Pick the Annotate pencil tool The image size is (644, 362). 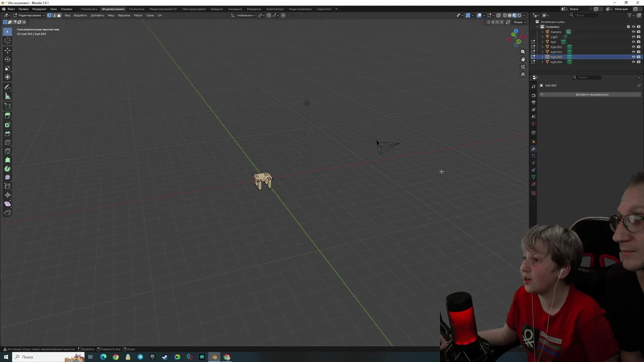pos(8,87)
